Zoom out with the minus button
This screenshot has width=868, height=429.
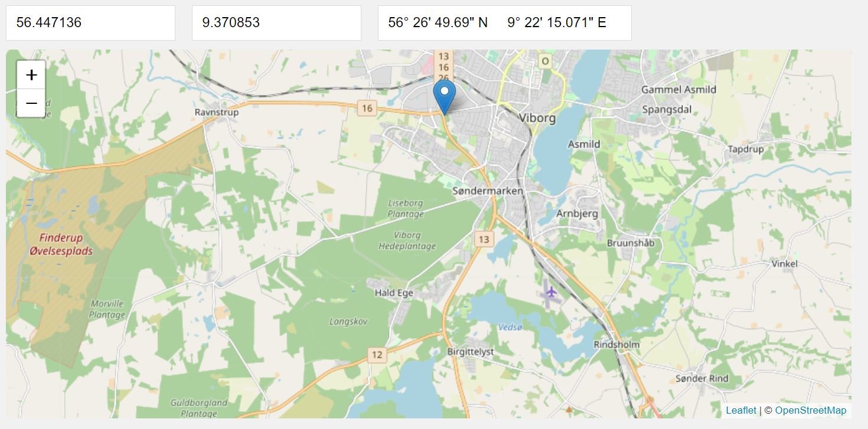[31, 103]
